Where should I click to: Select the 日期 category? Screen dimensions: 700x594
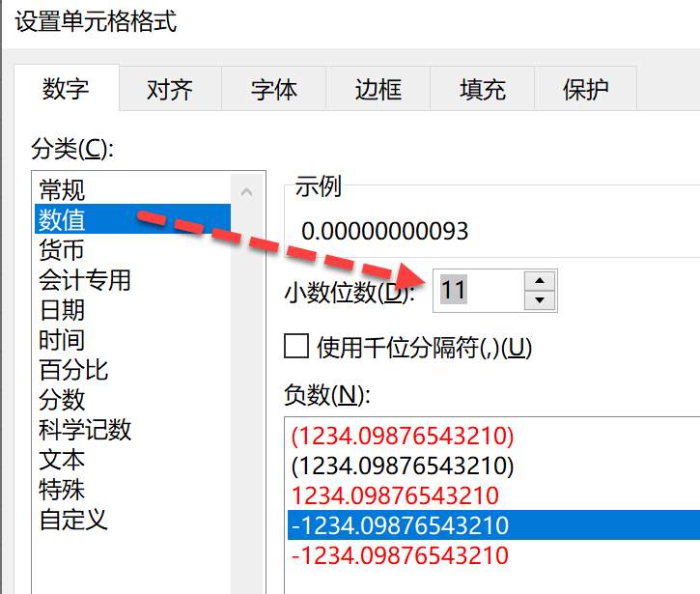pyautogui.click(x=132, y=309)
